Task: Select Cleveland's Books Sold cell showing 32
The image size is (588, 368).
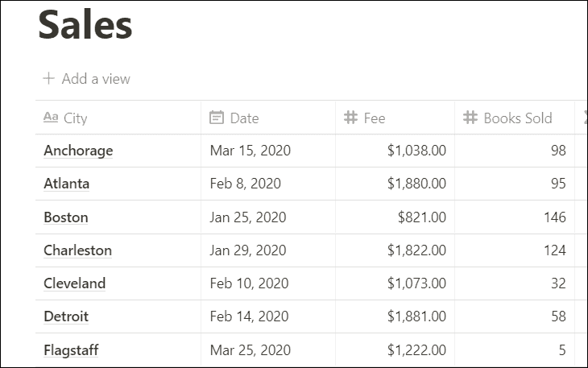Action: [515, 283]
